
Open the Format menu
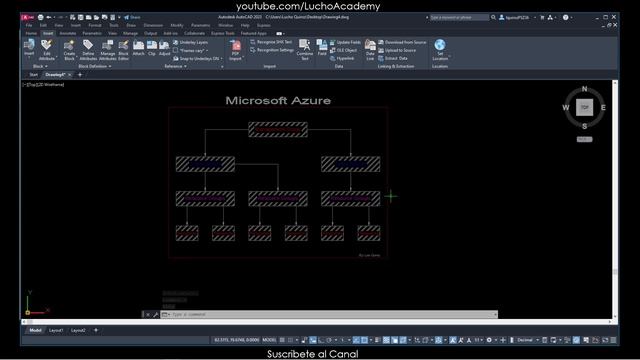click(x=95, y=25)
